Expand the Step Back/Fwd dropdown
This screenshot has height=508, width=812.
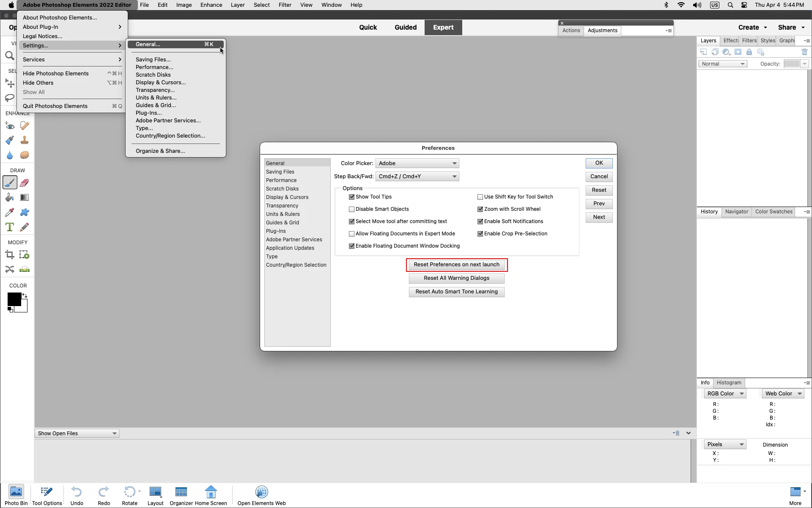click(417, 177)
